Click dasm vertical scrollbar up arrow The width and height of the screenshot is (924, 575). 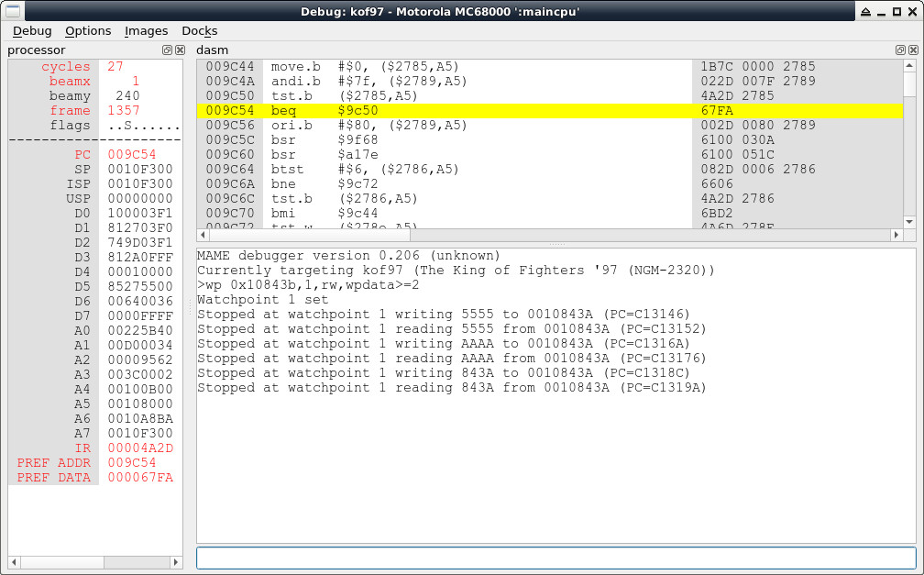point(909,65)
